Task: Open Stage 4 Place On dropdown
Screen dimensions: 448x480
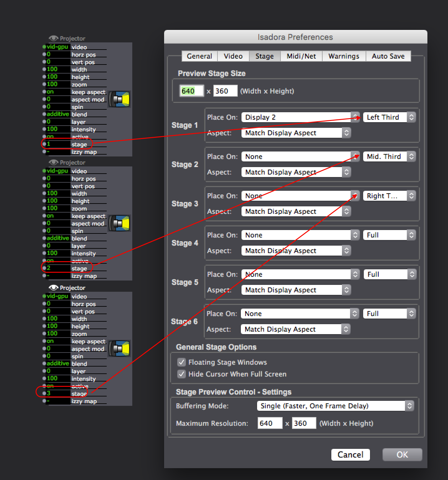Action: [x=301, y=235]
